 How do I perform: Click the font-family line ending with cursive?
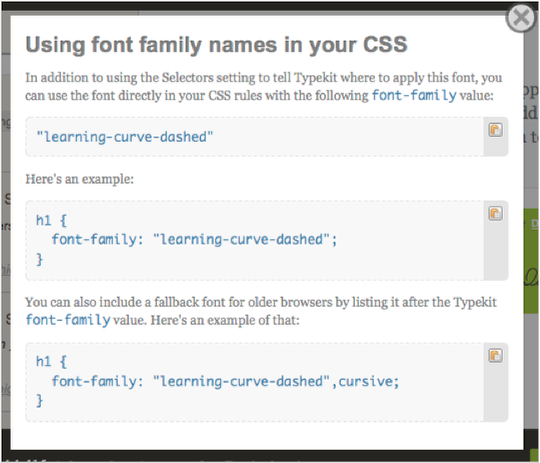(x=225, y=381)
